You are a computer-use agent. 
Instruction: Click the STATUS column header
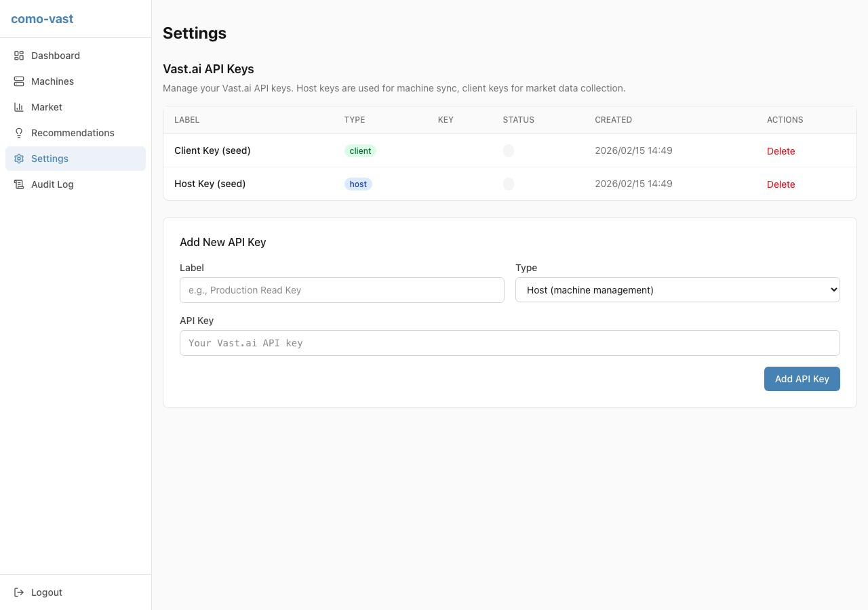[x=518, y=120]
